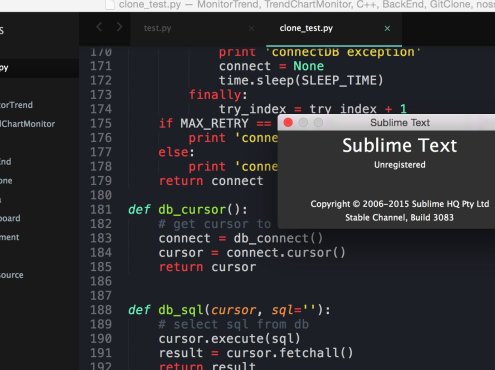
Task: Open the sidebar item ending in 'ment'
Action: tap(10, 237)
